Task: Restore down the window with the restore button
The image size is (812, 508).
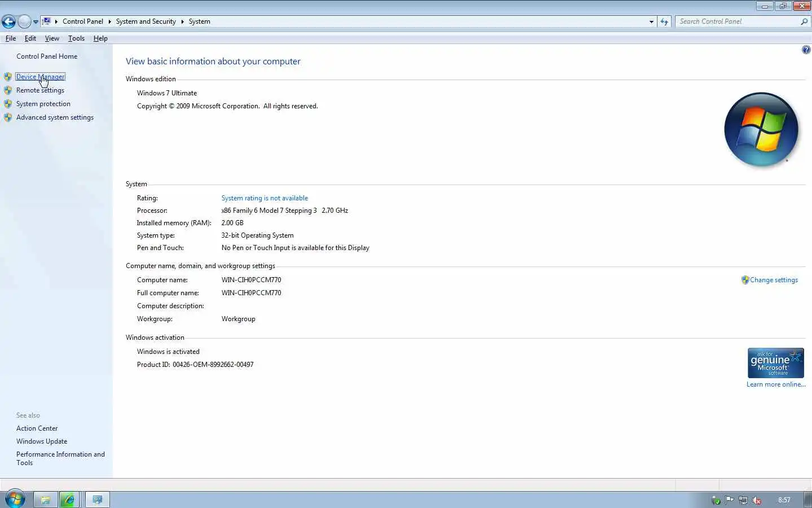Action: [x=783, y=6]
